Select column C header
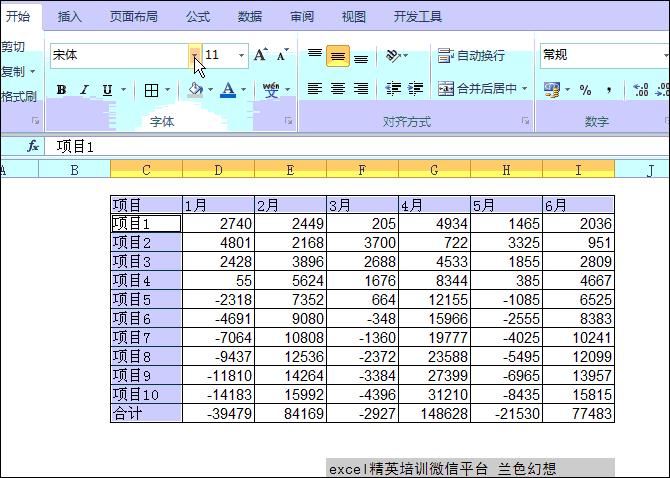Image resolution: width=670 pixels, height=478 pixels. (146, 169)
